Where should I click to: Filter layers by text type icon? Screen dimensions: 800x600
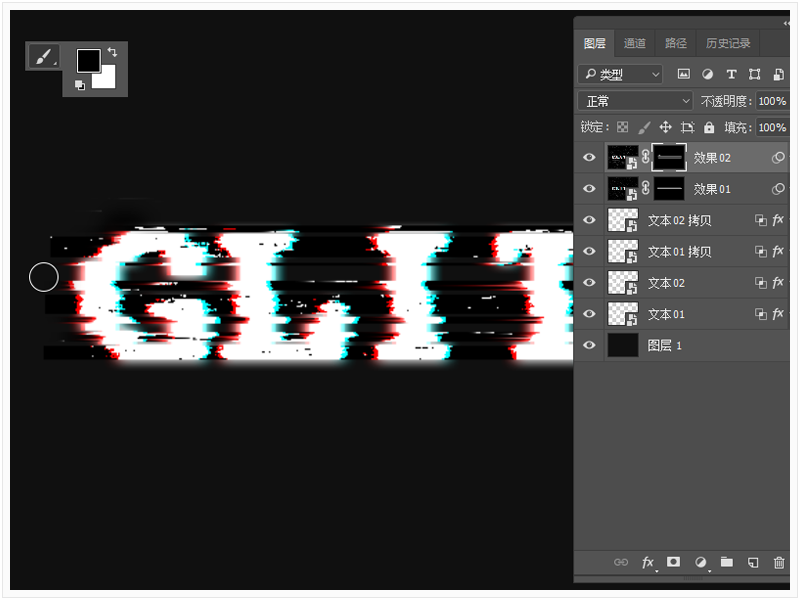(x=731, y=74)
